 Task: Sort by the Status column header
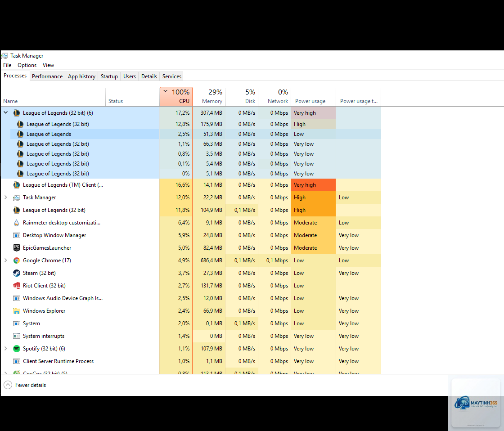click(133, 97)
